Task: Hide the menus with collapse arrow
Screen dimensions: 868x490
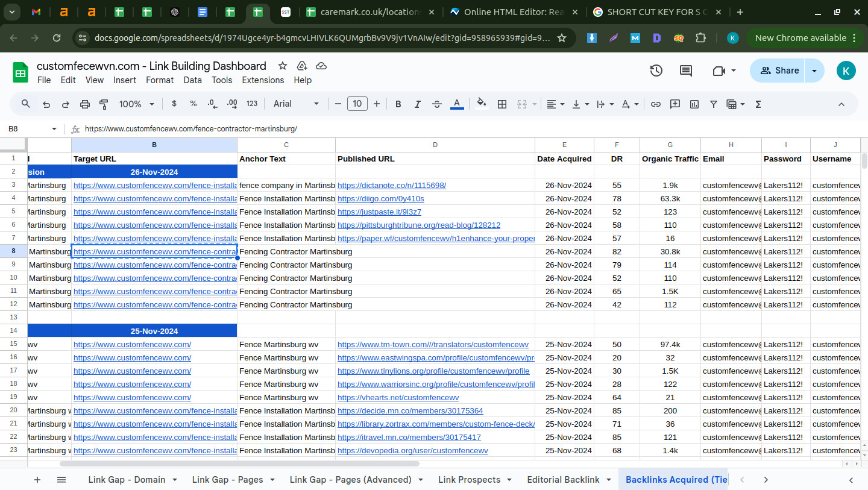Action: pyautogui.click(x=841, y=104)
